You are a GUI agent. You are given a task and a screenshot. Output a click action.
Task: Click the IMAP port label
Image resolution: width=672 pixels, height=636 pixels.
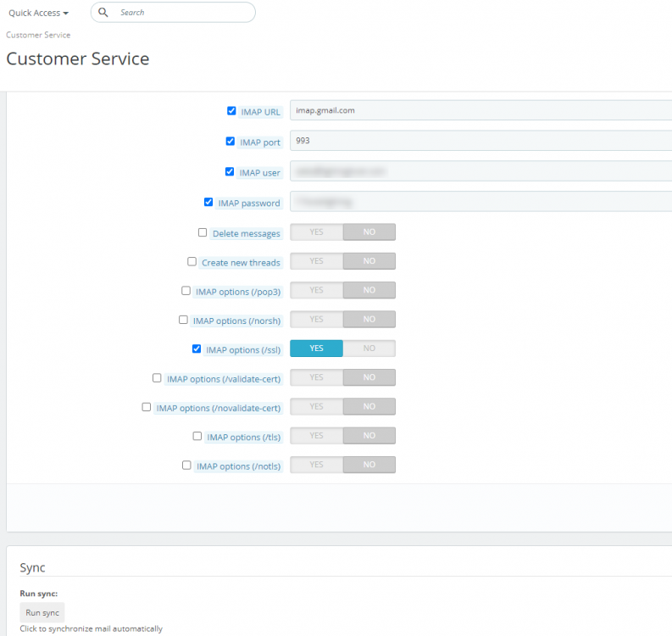tap(259, 142)
